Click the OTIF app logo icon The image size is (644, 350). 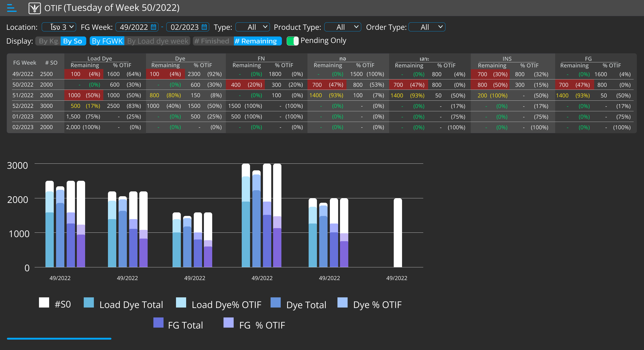coord(35,8)
